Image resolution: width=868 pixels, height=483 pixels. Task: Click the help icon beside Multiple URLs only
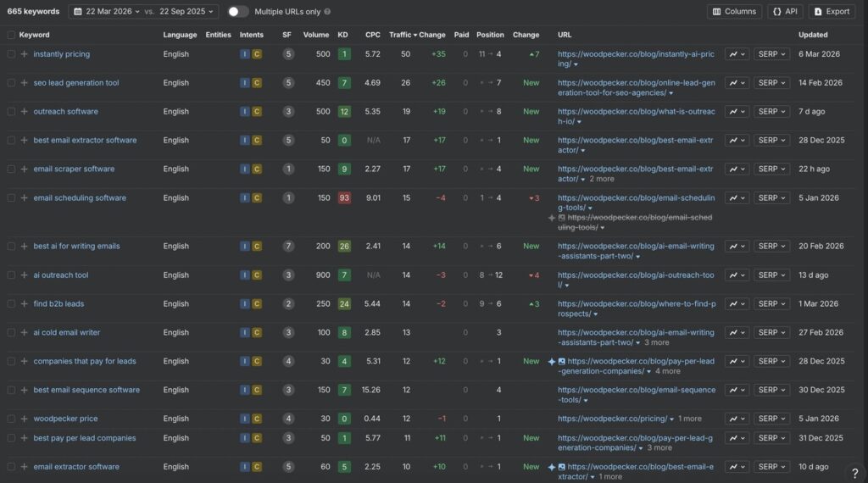click(328, 12)
